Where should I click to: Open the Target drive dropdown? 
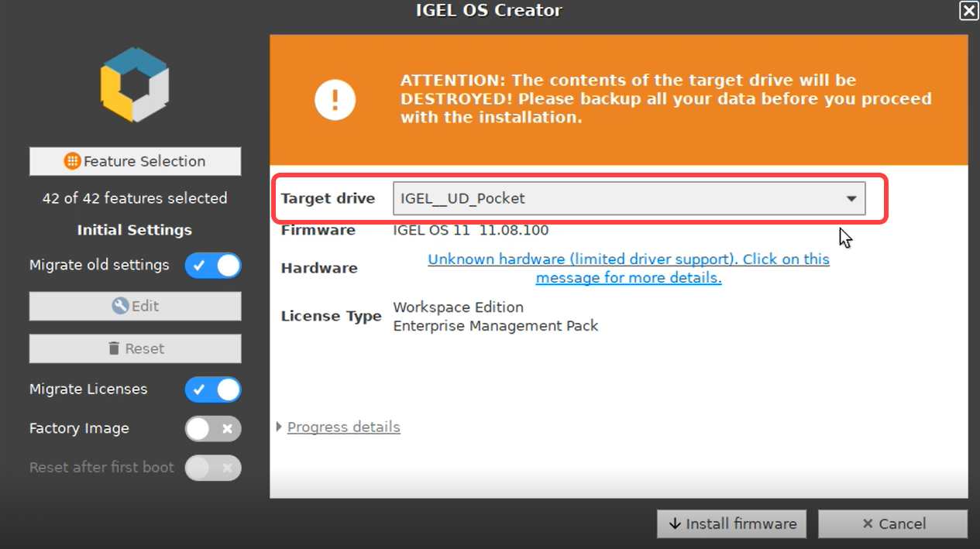click(850, 198)
